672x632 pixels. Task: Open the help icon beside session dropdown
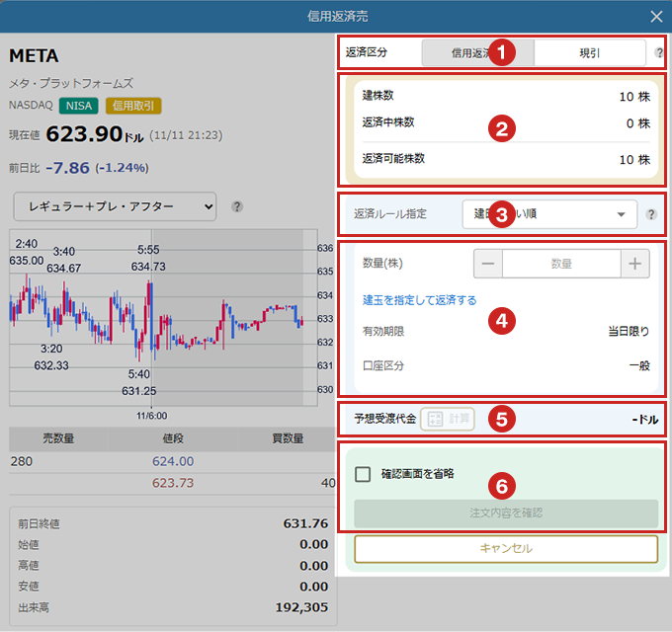(237, 206)
